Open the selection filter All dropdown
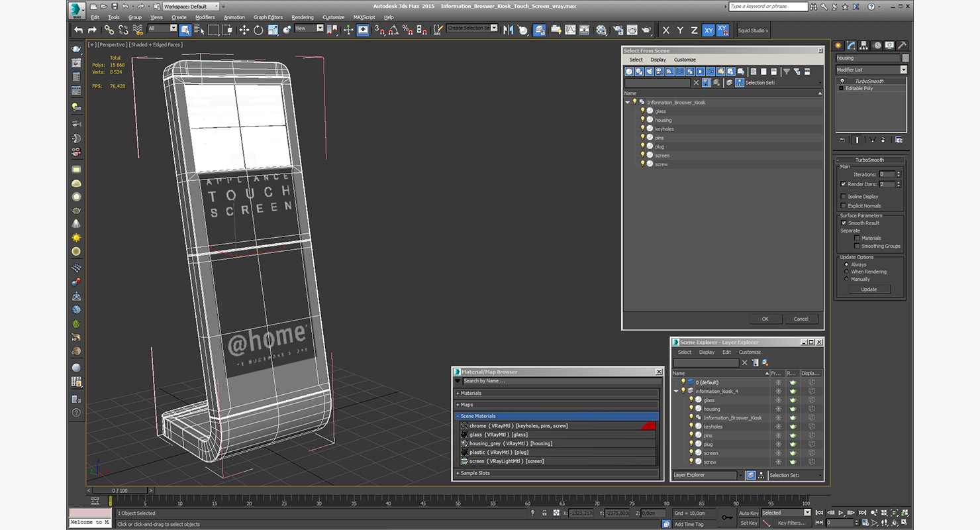This screenshot has width=980, height=530. [162, 28]
